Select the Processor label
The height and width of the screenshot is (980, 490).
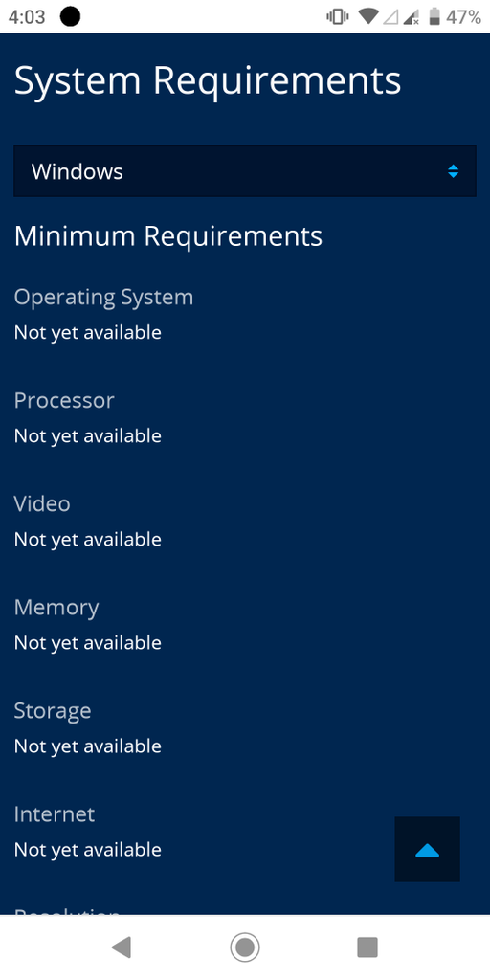[x=64, y=400]
